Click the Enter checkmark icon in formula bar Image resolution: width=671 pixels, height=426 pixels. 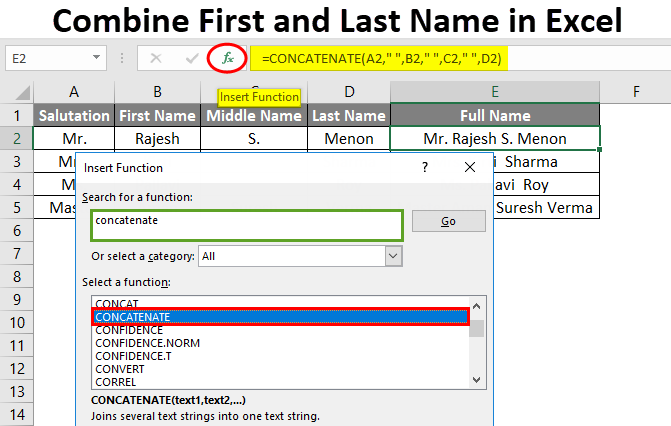pos(192,58)
